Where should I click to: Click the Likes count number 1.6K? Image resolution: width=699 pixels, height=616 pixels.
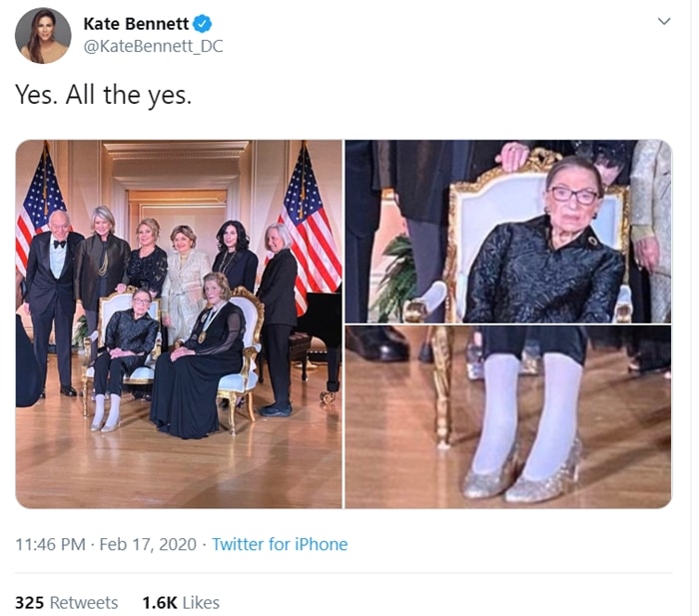pos(160,603)
